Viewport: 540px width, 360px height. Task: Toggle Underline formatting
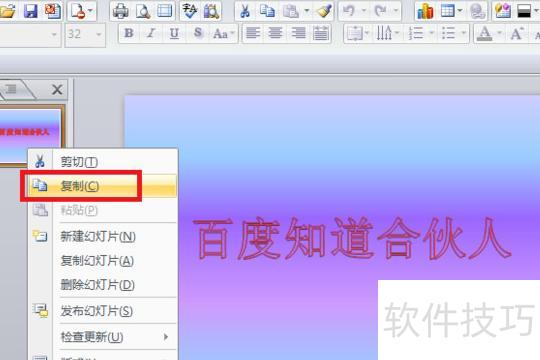174,33
